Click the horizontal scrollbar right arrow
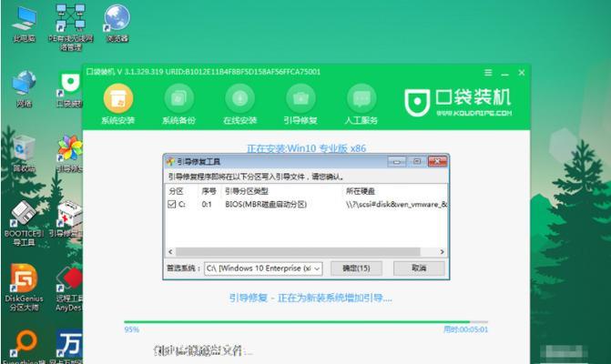This screenshot has width=611, height=364. pos(442,252)
